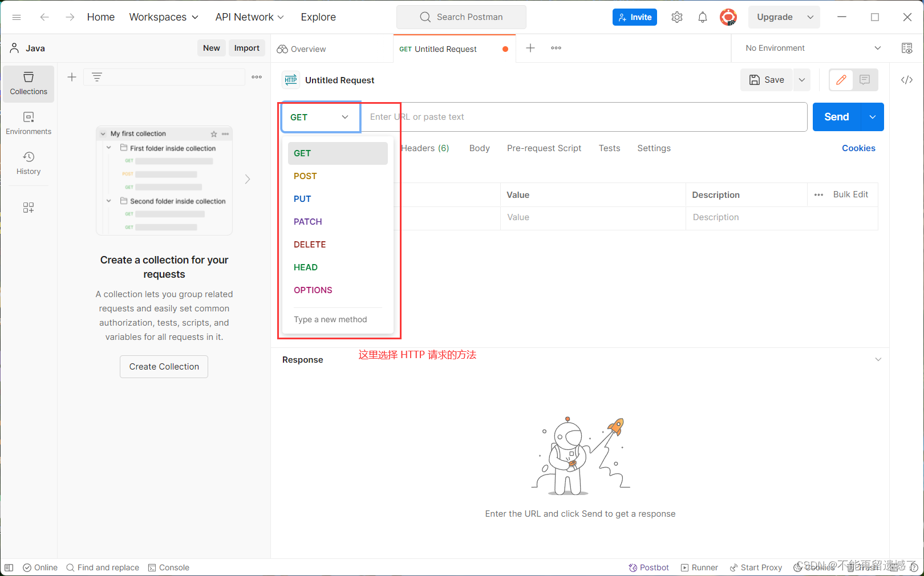Screen dimensions: 924x576
Task: Click the Explore link
Action: click(318, 17)
